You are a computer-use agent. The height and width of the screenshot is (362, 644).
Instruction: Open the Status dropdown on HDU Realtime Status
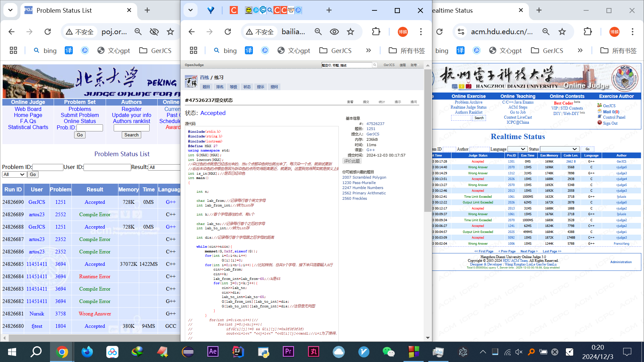559,149
